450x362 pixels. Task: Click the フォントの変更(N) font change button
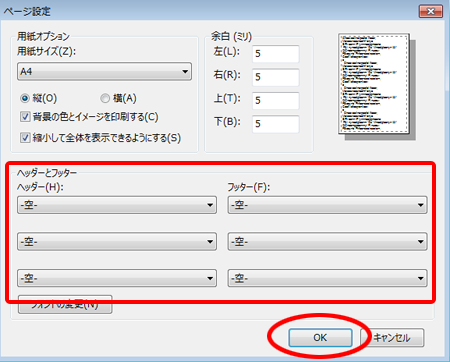(65, 304)
